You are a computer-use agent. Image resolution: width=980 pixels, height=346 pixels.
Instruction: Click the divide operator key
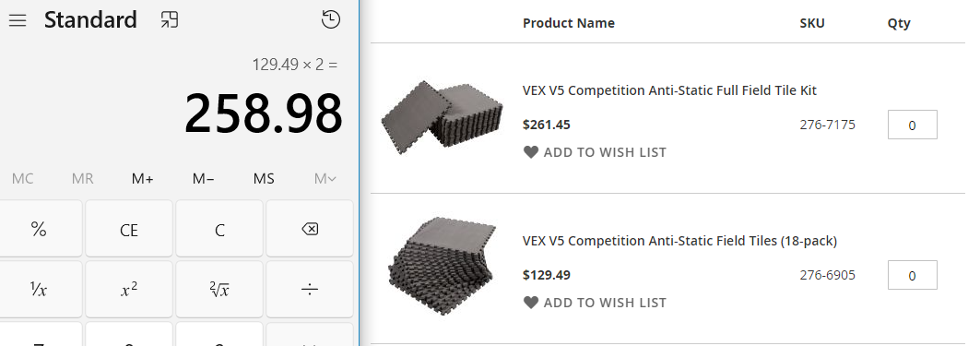[x=310, y=289]
